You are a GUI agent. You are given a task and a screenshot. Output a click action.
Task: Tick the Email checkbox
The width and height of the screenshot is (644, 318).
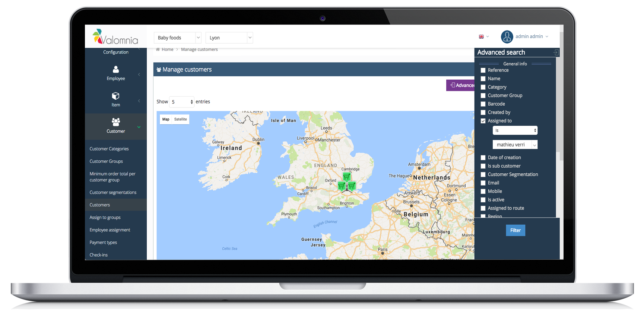483,183
